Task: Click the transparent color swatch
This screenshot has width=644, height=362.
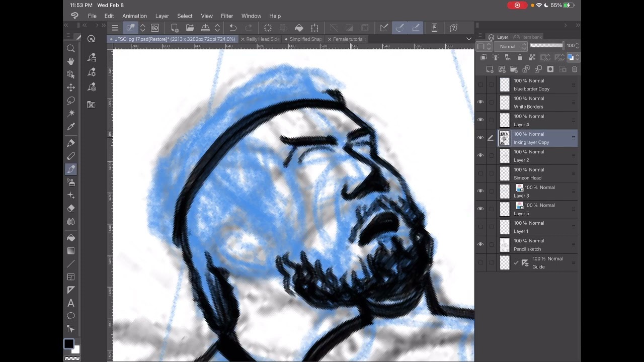Action: (x=72, y=358)
